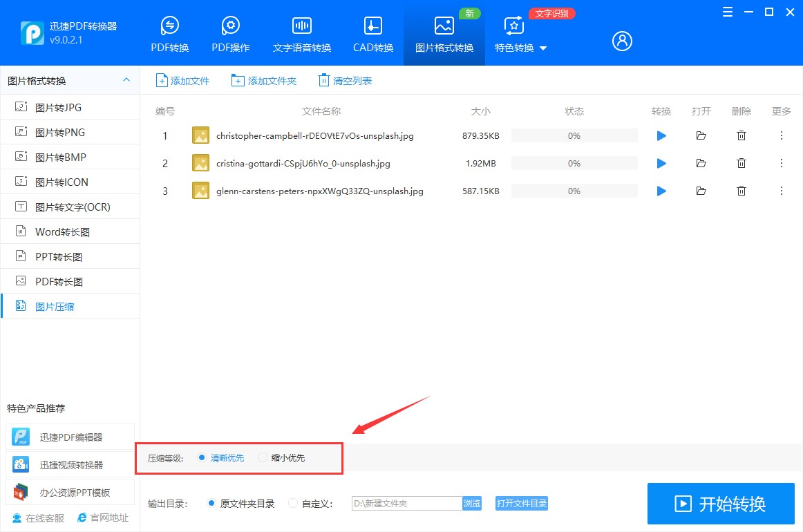Collapse the 图片格式转换 sidebar panel
The width and height of the screenshot is (803, 532).
pos(126,80)
